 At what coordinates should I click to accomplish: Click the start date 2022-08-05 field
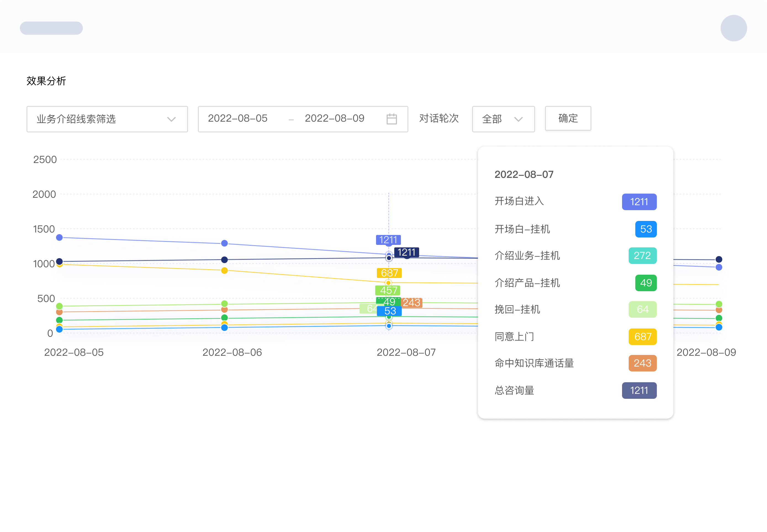click(237, 119)
